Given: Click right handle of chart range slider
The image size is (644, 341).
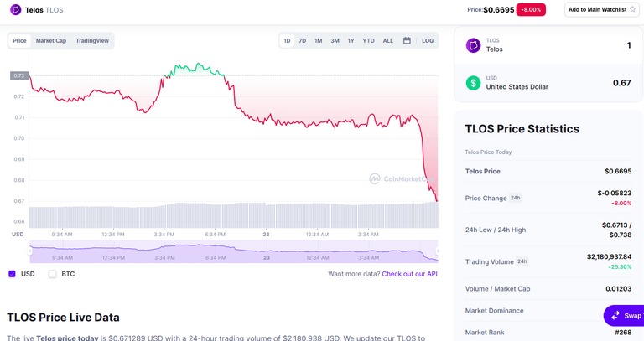Looking at the screenshot, I should (x=438, y=251).
